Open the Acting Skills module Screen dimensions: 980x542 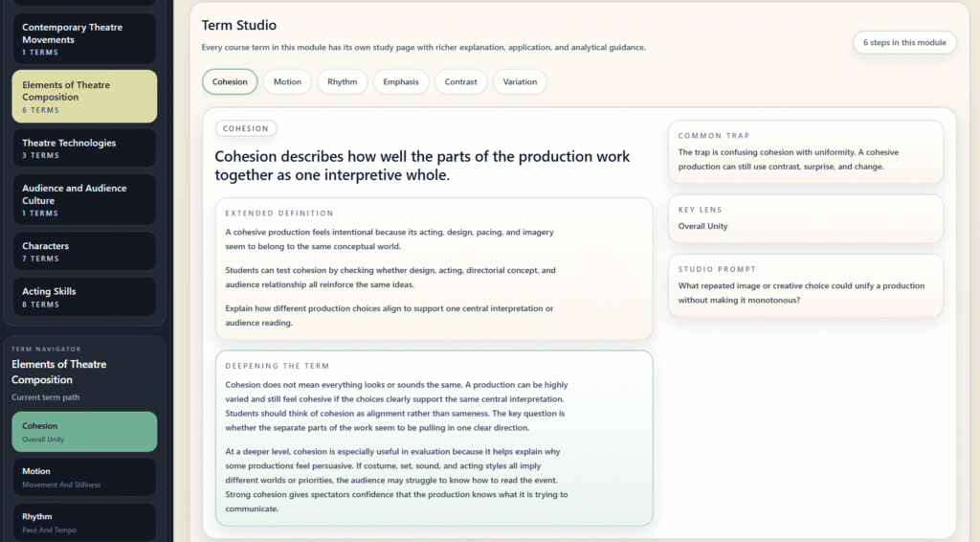pos(84,297)
